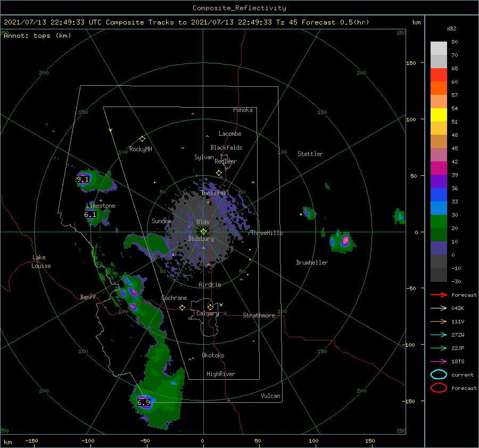Click the yellow diamond marker near RedDeer
The width and height of the screenshot is (479, 448).
219,173
